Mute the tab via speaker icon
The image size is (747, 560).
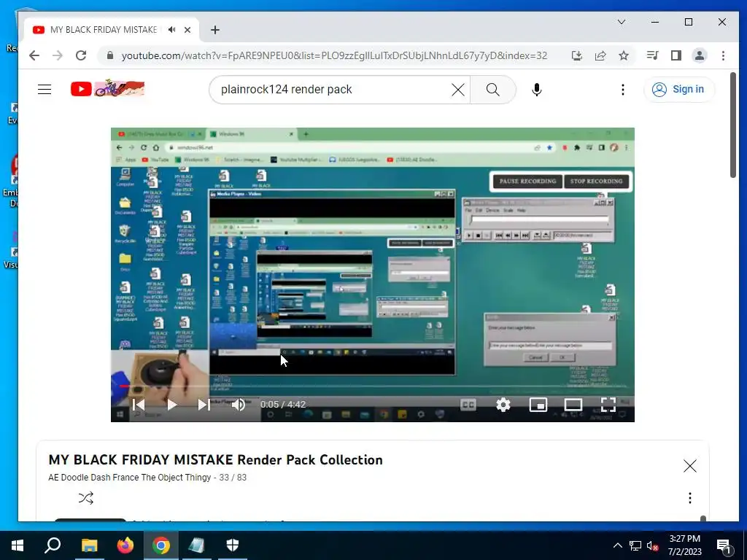tap(172, 29)
